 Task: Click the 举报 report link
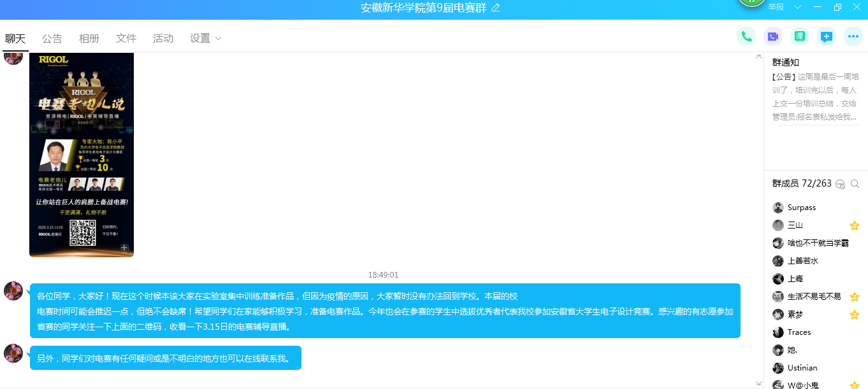(x=776, y=7)
